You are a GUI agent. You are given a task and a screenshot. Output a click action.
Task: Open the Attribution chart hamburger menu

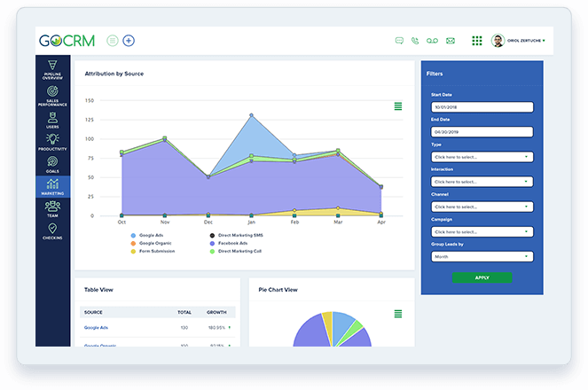(x=398, y=106)
